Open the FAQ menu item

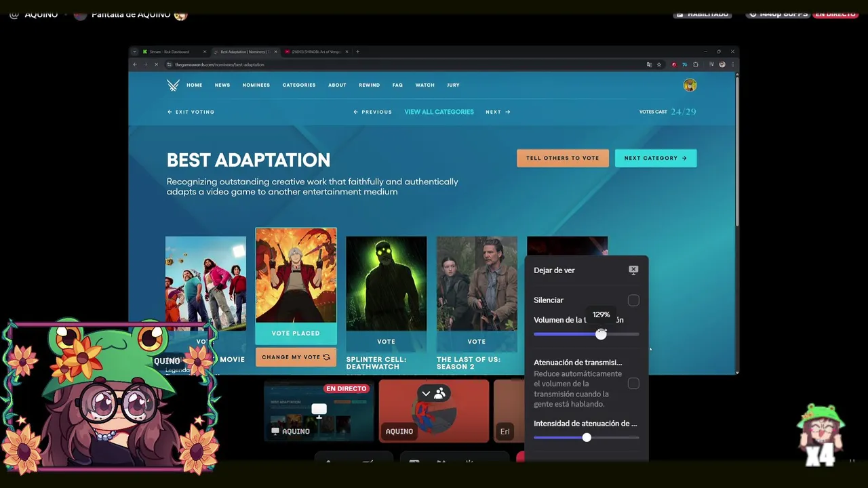[x=397, y=85]
